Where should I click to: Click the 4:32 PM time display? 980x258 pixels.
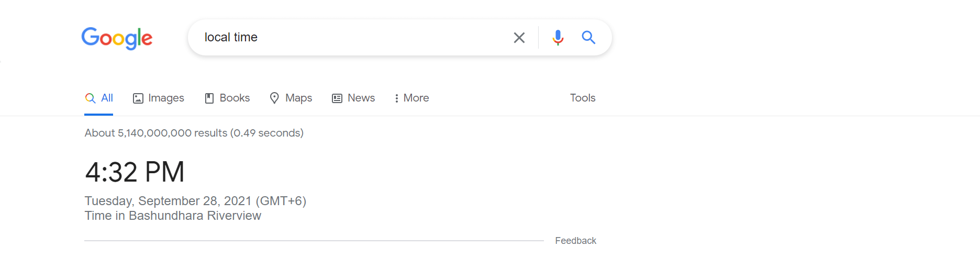pos(135,172)
